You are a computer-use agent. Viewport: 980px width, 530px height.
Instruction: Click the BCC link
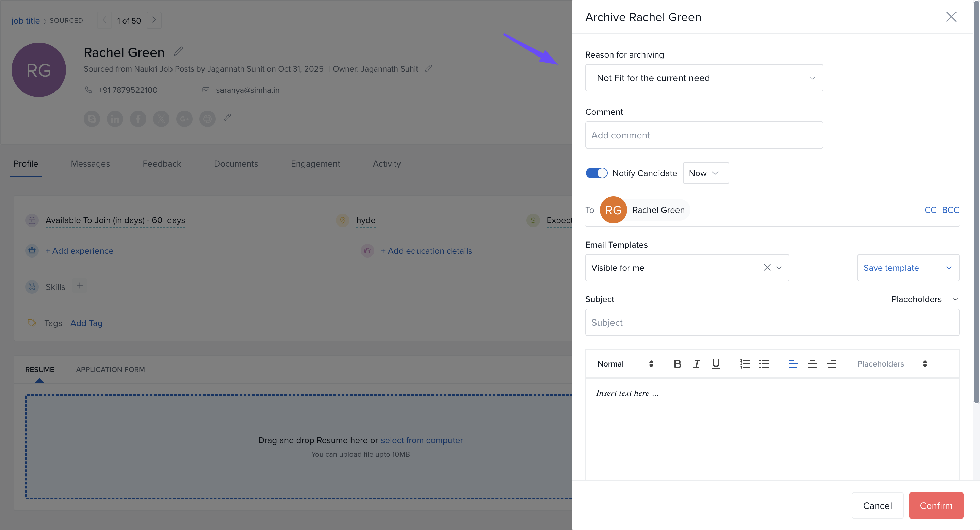coord(950,210)
